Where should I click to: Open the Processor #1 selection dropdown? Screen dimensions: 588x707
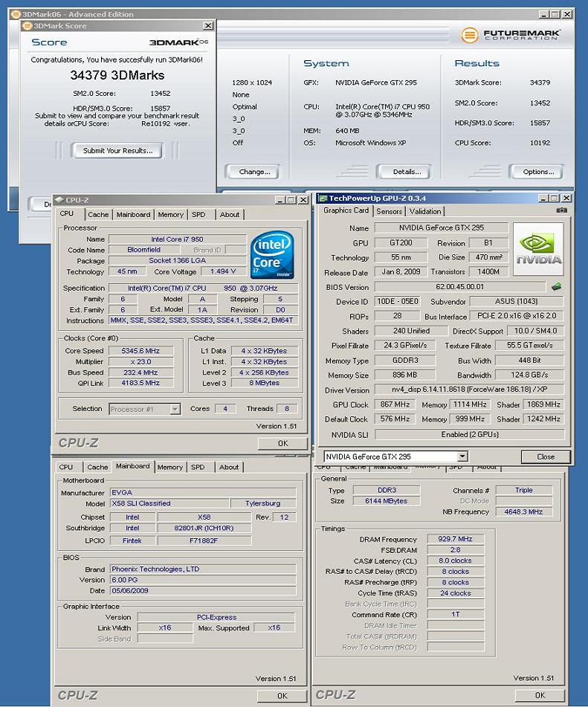click(x=175, y=409)
